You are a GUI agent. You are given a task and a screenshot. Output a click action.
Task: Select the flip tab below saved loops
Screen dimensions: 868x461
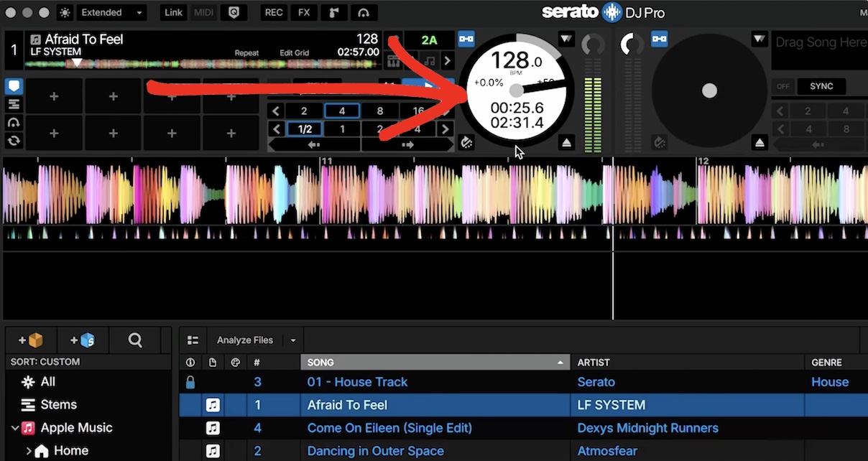14,123
